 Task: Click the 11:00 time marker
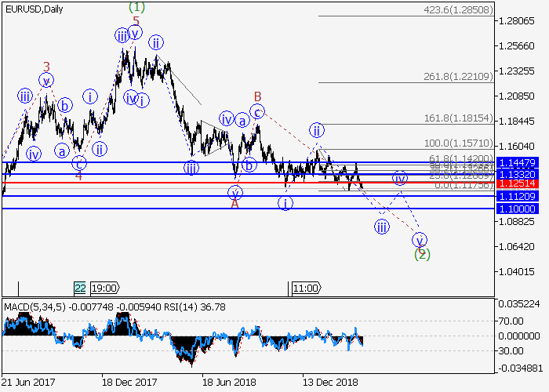pyautogui.click(x=304, y=288)
